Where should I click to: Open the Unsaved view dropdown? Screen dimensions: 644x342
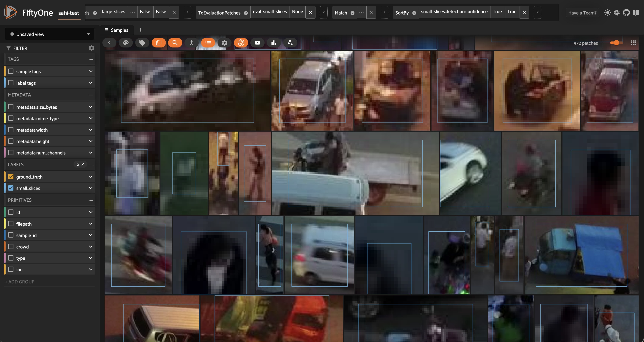point(49,34)
